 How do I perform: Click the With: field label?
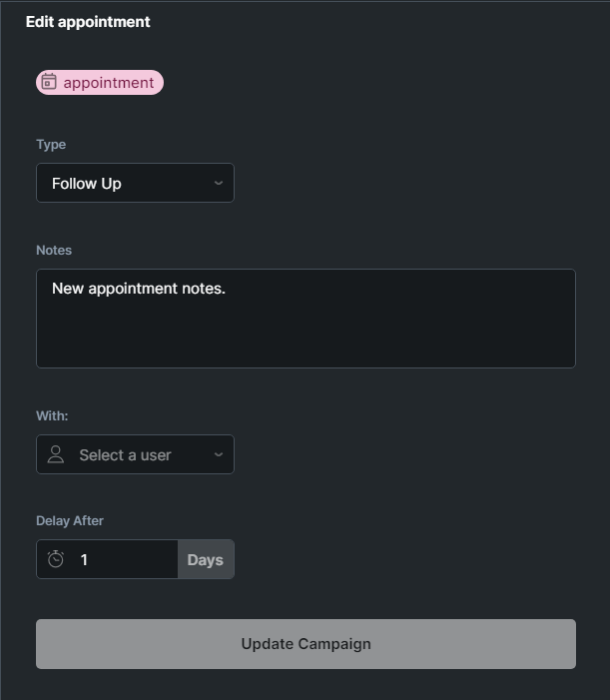(52, 415)
